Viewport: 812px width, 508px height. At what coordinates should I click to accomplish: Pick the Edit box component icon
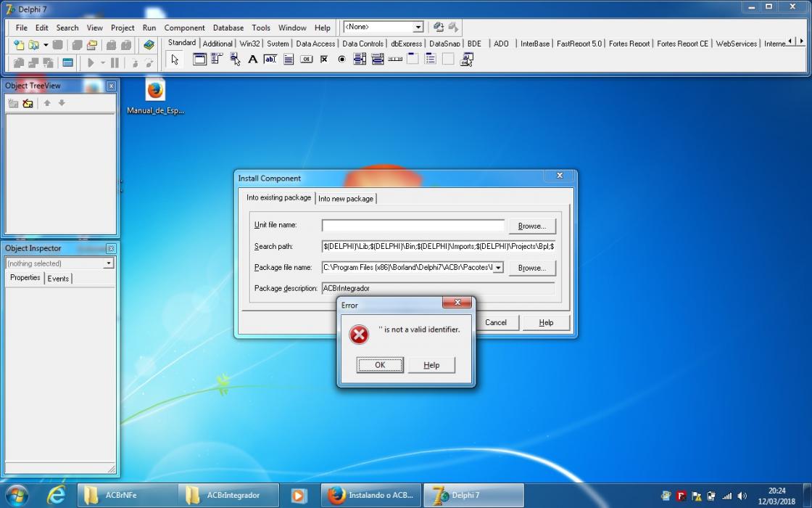(x=270, y=60)
